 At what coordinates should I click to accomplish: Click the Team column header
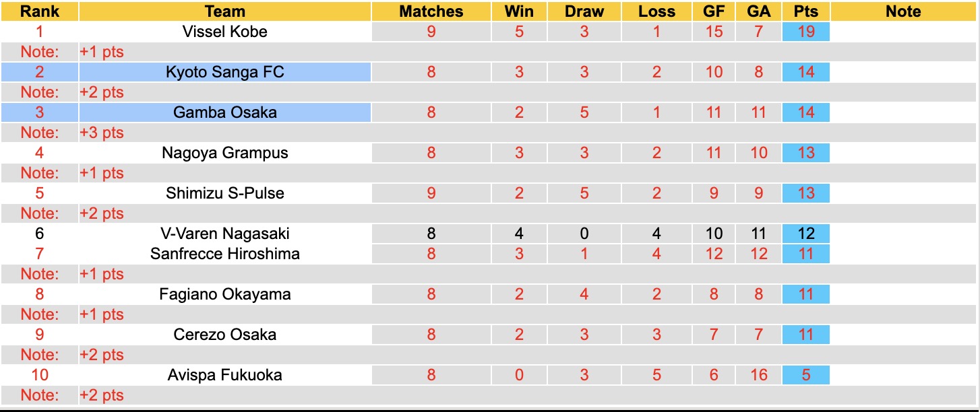(224, 11)
